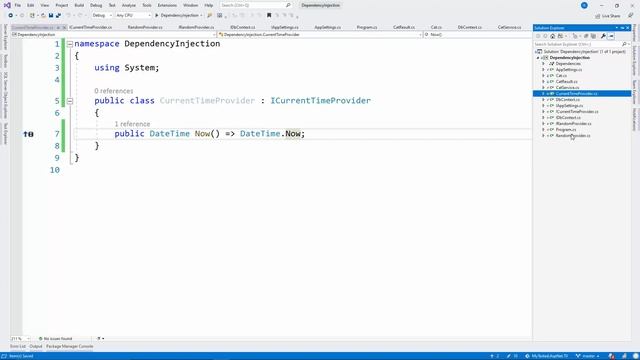Image resolution: width=640 pixels, height=360 pixels.
Task: Switch to the CatResult.cs tab
Action: click(404, 27)
